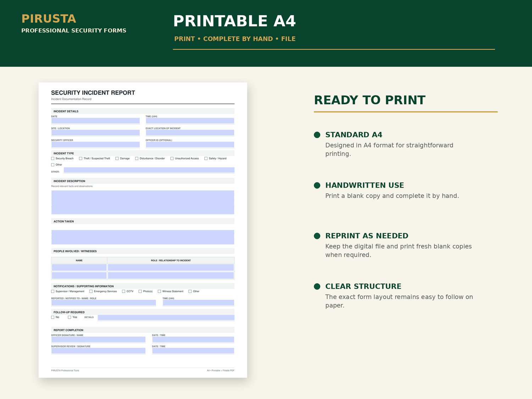Select the Damage checkbox
This screenshot has height=399, width=532.
[117, 159]
